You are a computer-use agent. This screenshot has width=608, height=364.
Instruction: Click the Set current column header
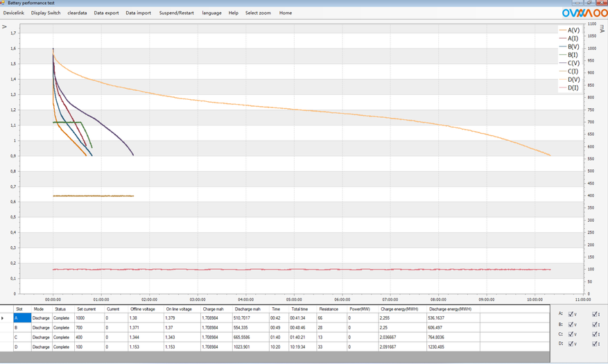[89, 309]
